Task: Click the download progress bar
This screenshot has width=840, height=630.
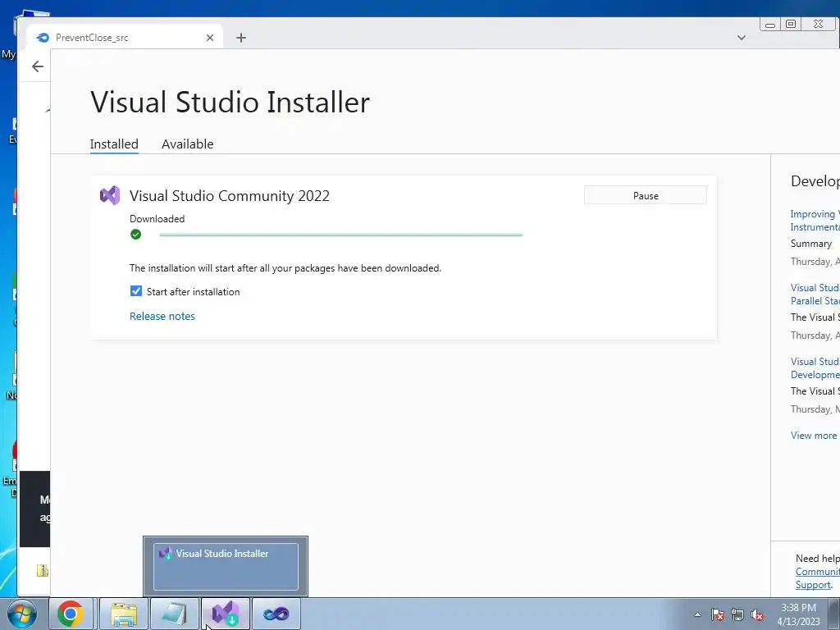Action: [340, 235]
